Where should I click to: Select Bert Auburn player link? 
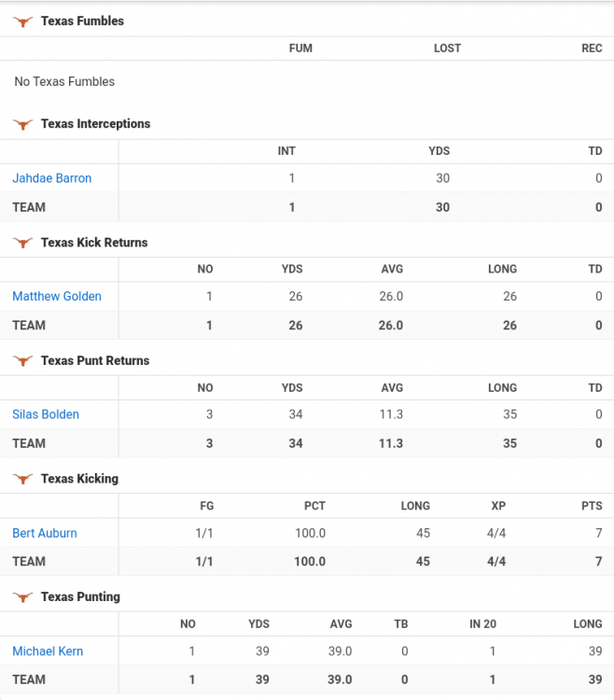click(x=45, y=533)
